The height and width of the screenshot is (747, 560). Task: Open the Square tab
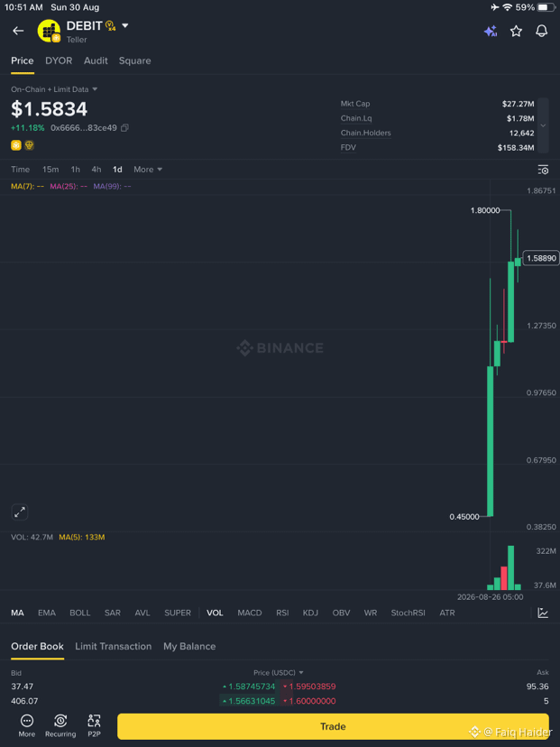coord(134,61)
